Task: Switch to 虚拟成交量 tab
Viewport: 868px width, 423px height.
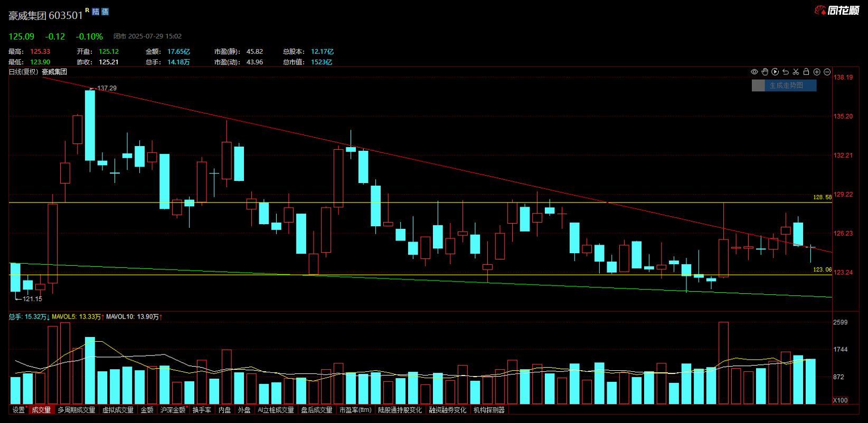Action: 118,410
